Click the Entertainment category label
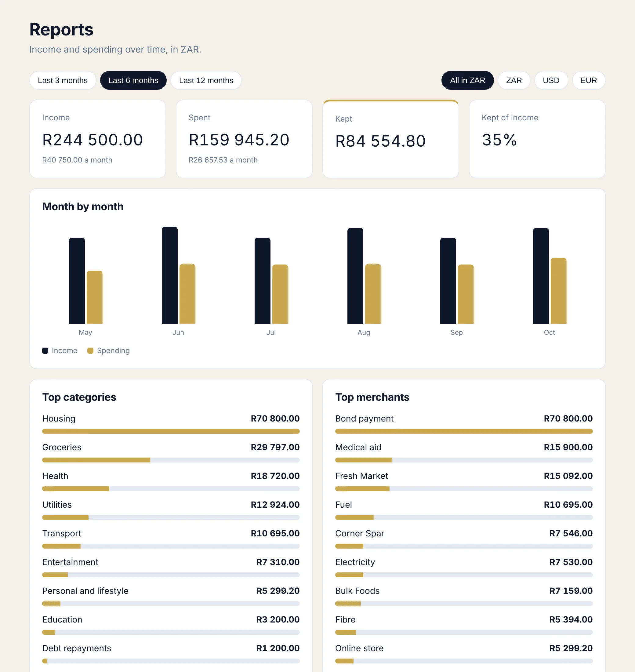The image size is (635, 672). coord(70,562)
